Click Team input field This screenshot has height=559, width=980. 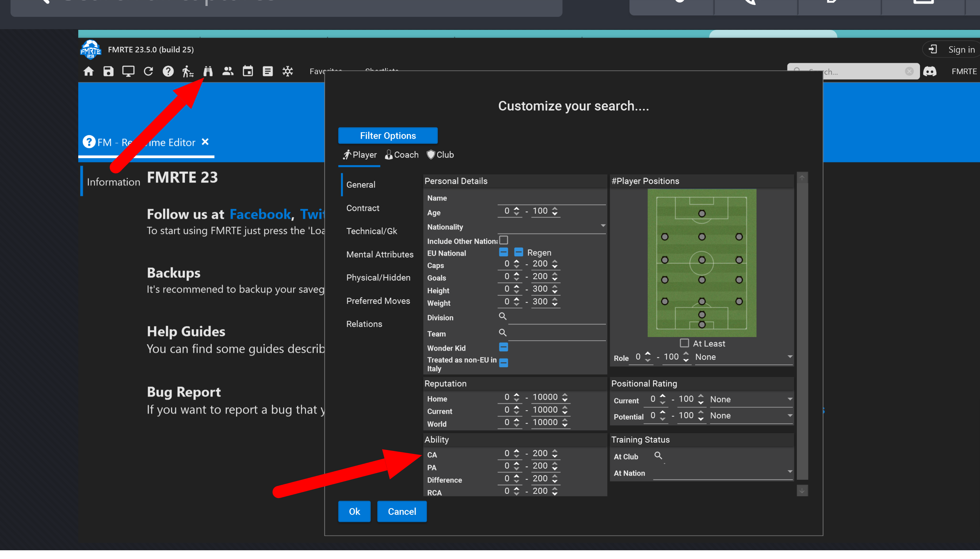[x=557, y=334]
